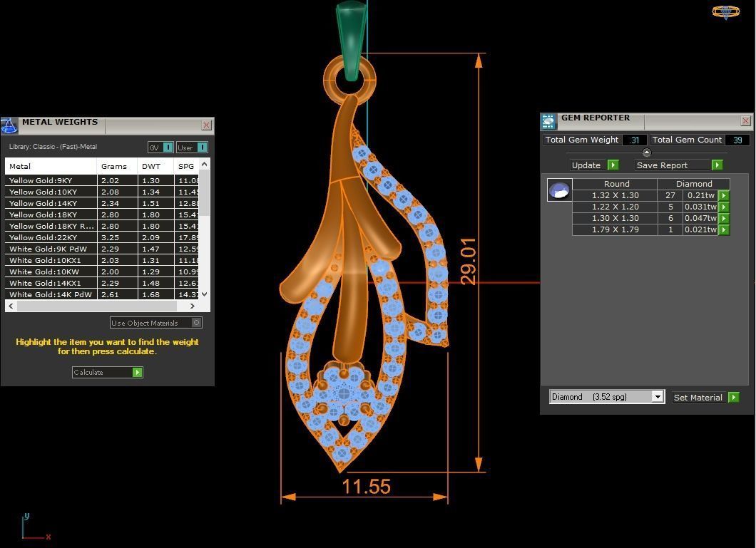
Task: Select the Yellow Gold:10KY row
Action: pos(102,192)
